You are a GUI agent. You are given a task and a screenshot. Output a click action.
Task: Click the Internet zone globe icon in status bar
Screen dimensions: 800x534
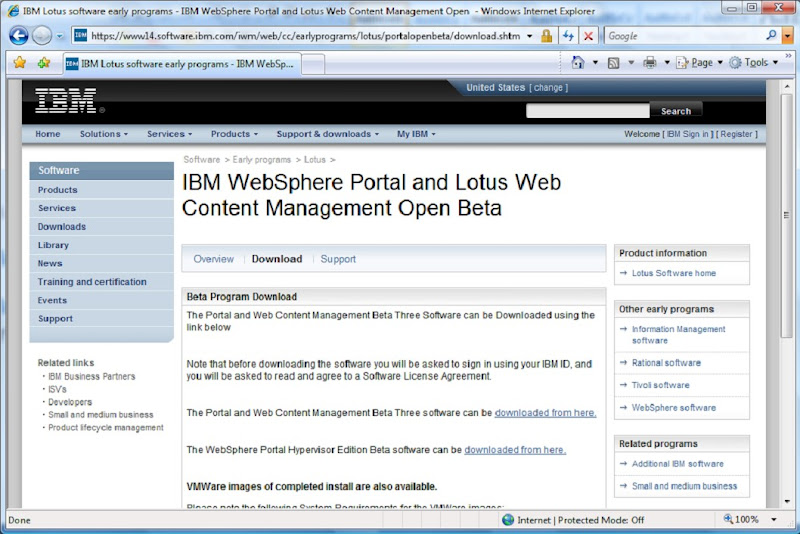(508, 520)
